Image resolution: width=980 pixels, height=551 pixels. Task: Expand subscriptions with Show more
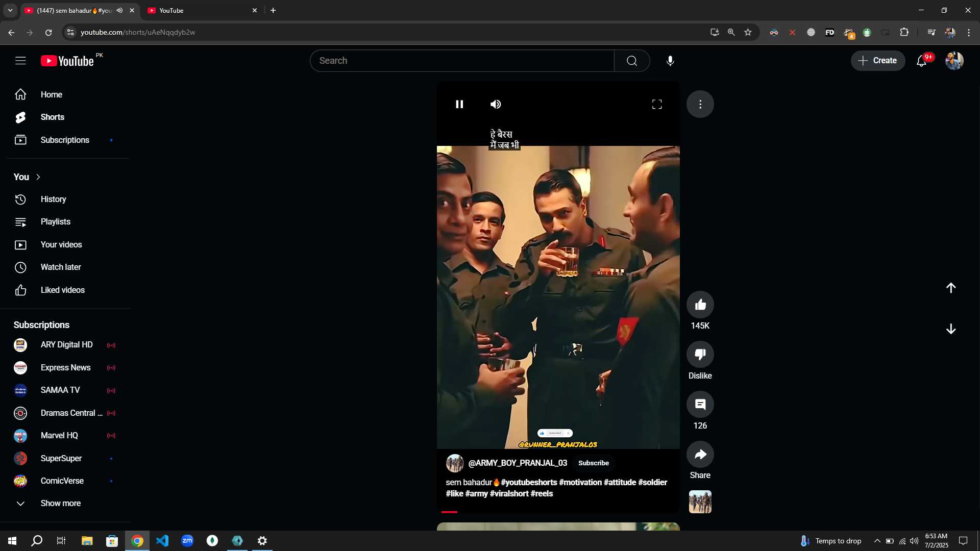65,504
